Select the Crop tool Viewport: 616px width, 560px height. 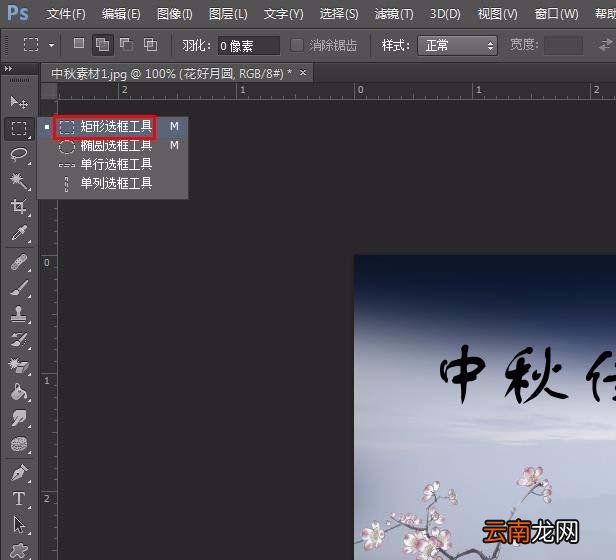point(18,207)
